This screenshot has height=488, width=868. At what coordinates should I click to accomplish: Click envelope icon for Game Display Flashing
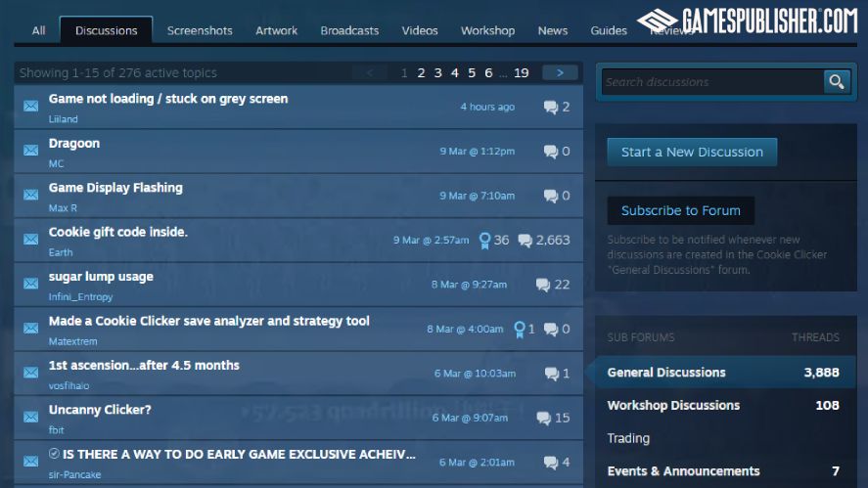31,195
